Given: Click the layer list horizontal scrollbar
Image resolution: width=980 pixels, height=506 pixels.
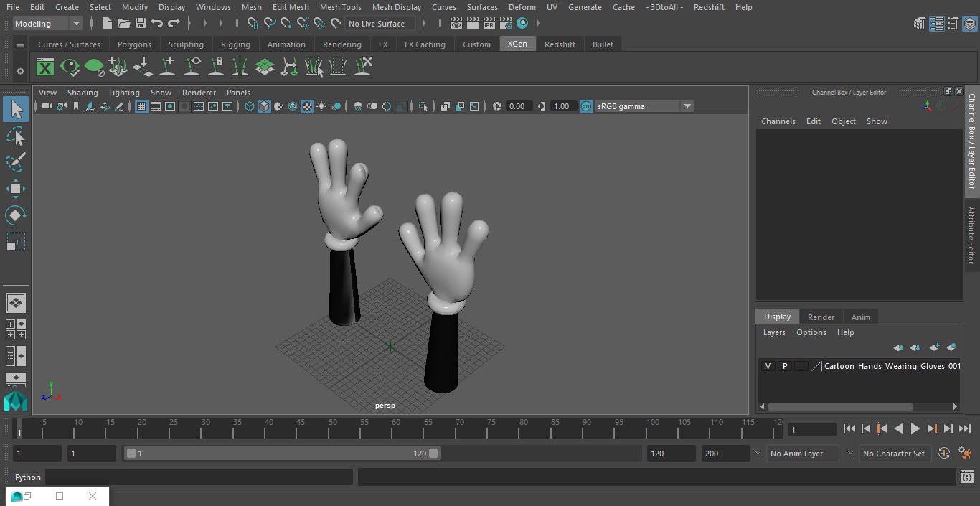Looking at the screenshot, I should tap(839, 407).
